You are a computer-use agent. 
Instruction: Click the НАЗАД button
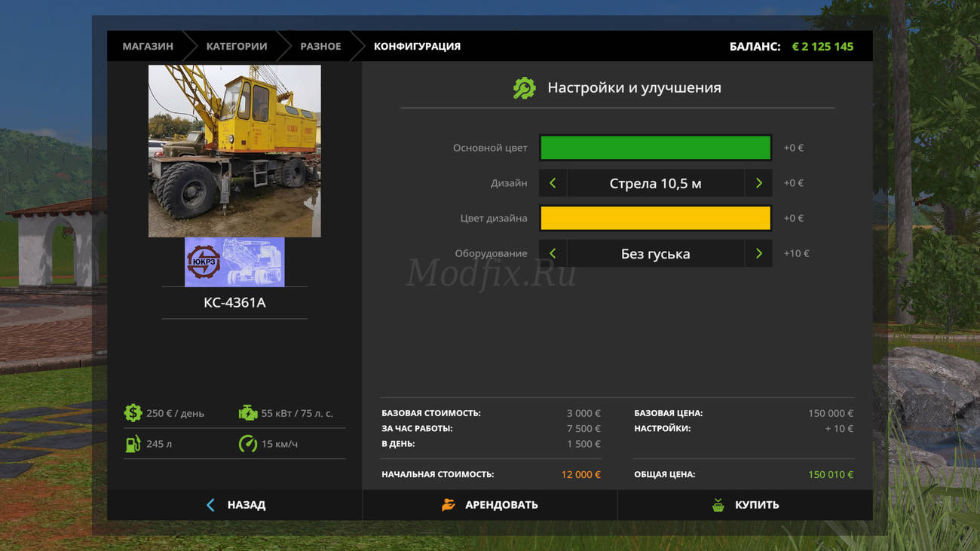[234, 505]
